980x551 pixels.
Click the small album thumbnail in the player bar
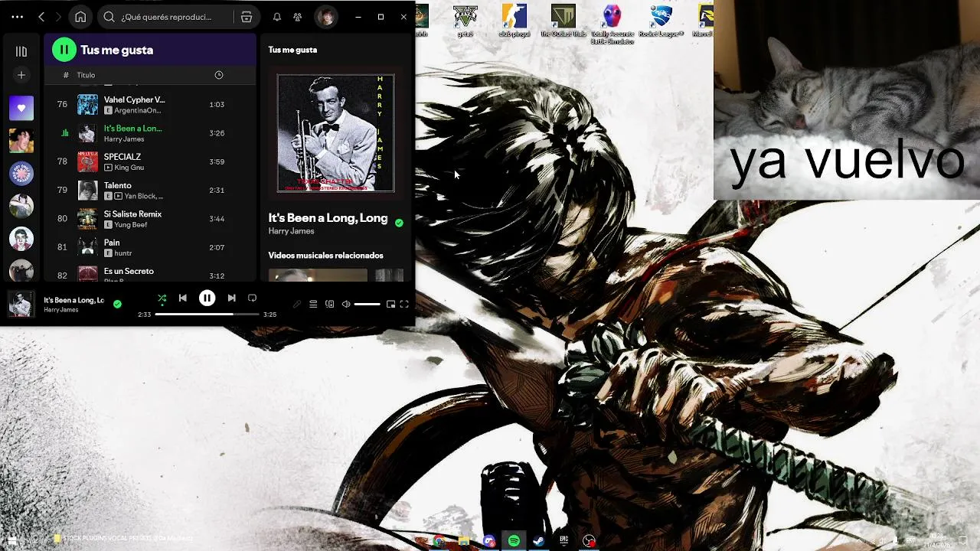click(21, 304)
